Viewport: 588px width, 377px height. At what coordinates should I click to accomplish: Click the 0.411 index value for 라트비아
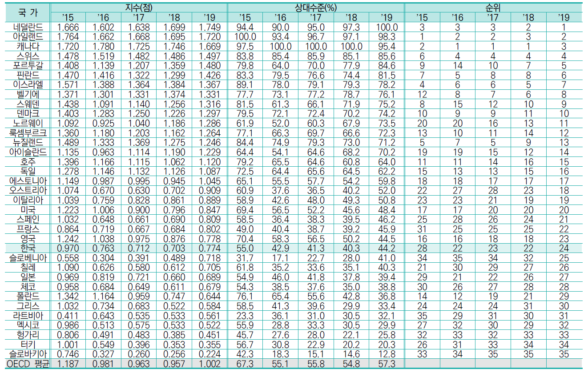pos(68,315)
